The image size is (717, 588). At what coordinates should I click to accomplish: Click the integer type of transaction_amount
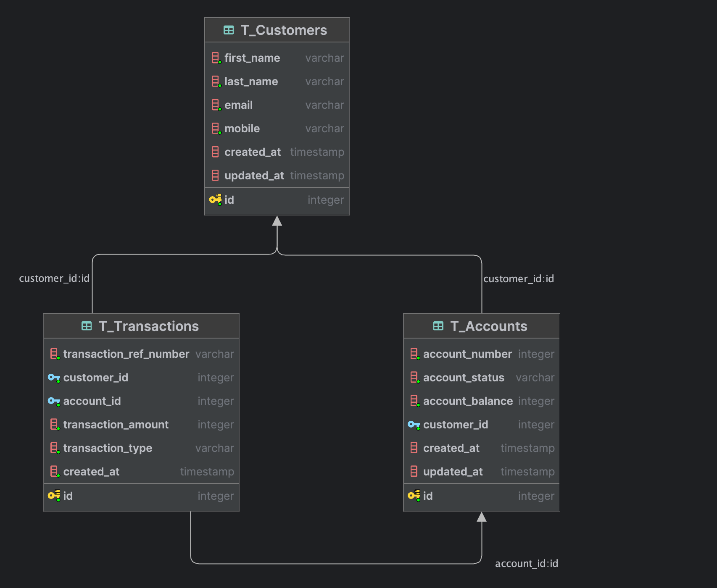pyautogui.click(x=216, y=425)
